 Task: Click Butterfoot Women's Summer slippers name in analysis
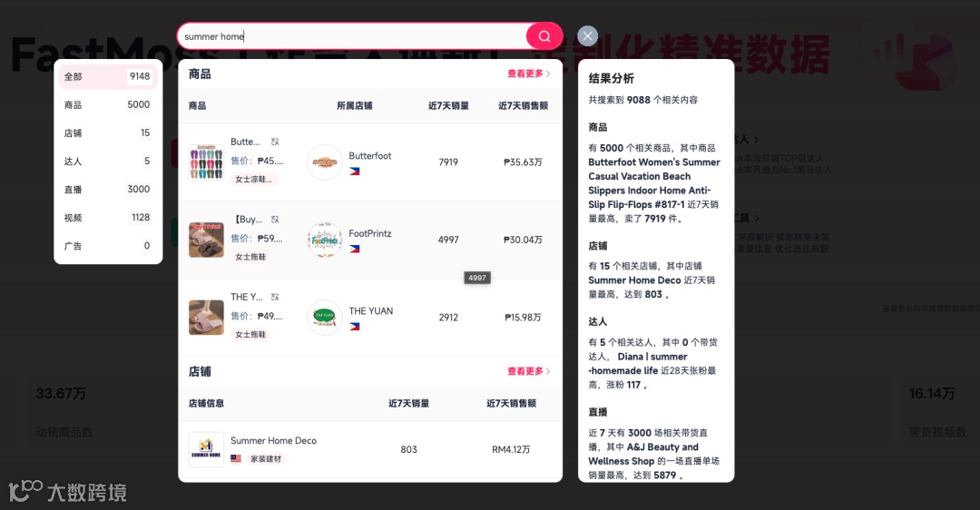click(x=653, y=183)
